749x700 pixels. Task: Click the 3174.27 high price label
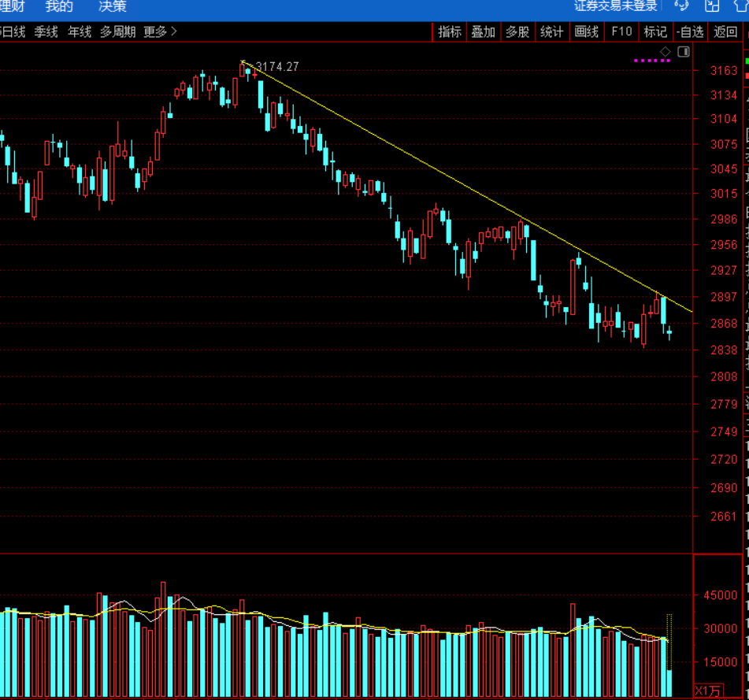tap(277, 66)
